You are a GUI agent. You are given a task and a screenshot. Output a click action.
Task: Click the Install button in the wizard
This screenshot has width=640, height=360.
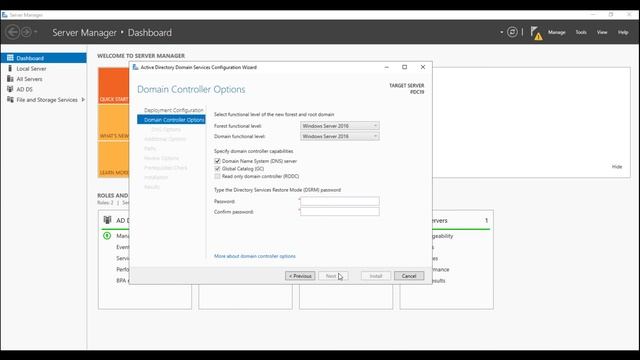[x=376, y=276]
